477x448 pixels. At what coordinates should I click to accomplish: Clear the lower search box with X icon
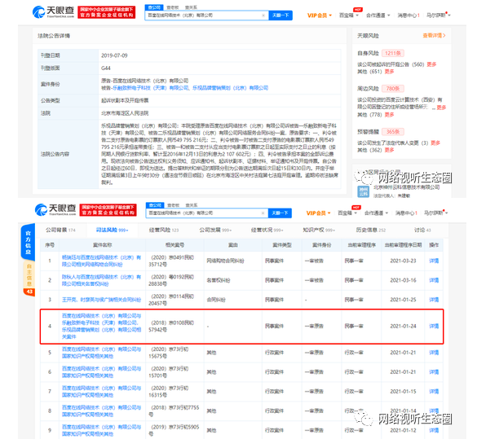263,213
